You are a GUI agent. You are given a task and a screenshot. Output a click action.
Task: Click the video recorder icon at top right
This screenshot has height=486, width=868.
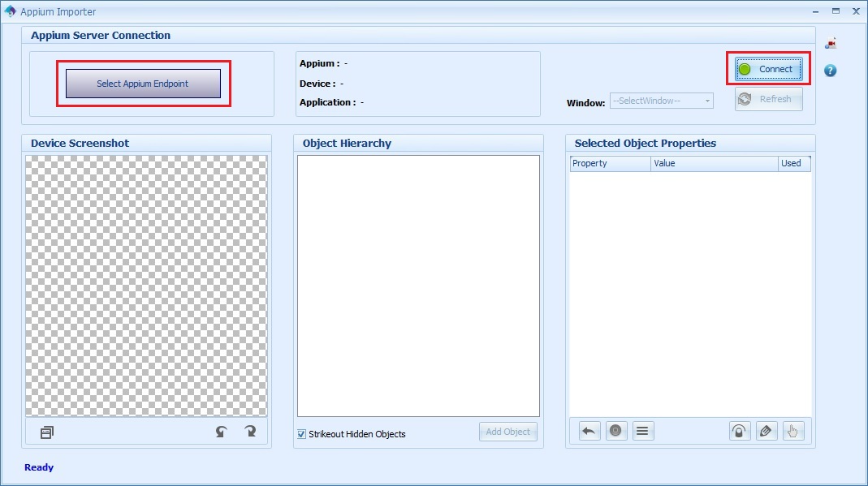831,43
